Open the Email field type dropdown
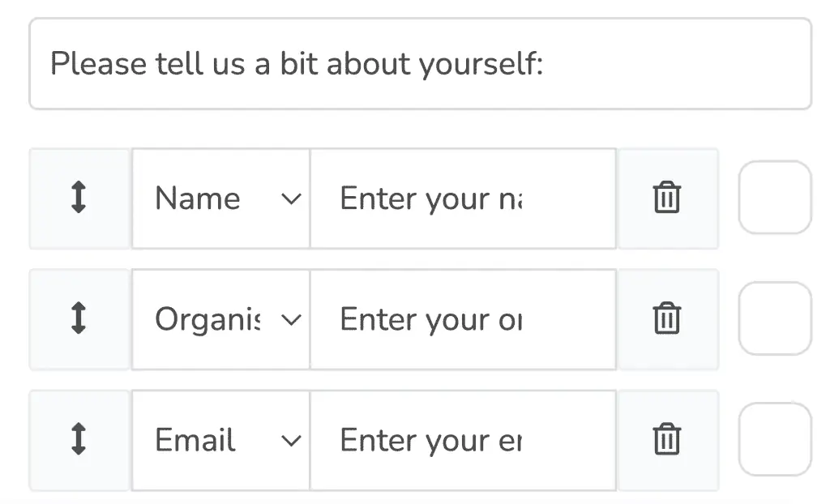 tap(220, 440)
